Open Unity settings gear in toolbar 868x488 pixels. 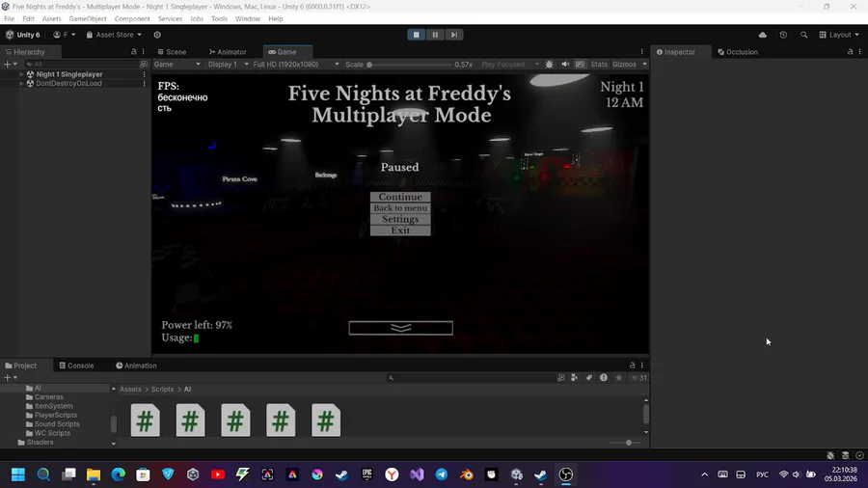pos(157,35)
